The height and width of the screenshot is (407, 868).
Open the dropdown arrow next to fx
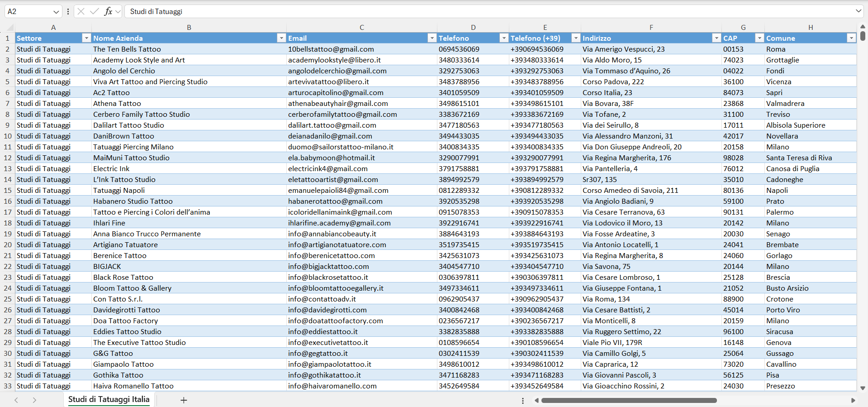coord(118,12)
